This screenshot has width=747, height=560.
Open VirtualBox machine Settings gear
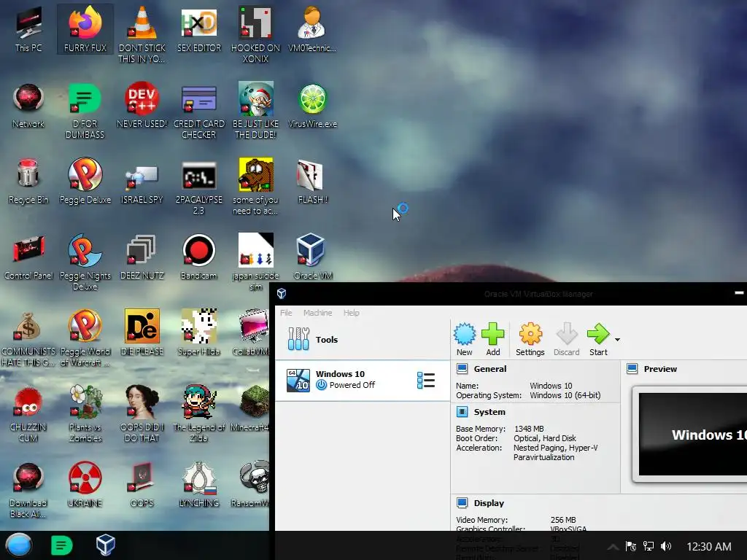click(x=530, y=340)
